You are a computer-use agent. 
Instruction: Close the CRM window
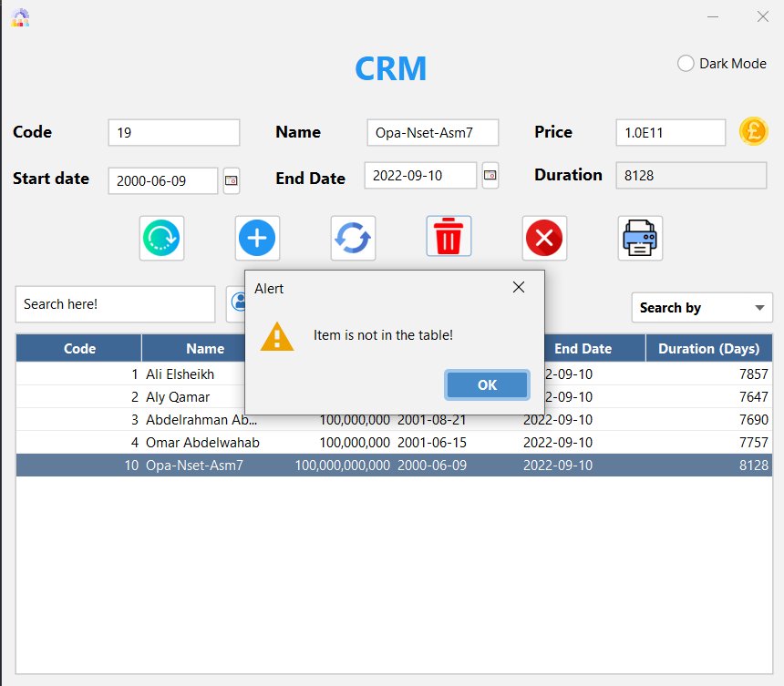(x=762, y=17)
